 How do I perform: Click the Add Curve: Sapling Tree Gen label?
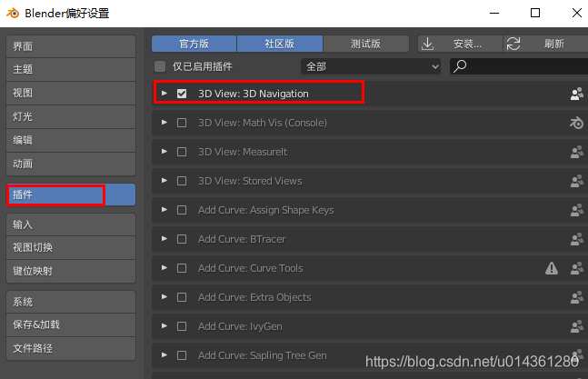262,355
